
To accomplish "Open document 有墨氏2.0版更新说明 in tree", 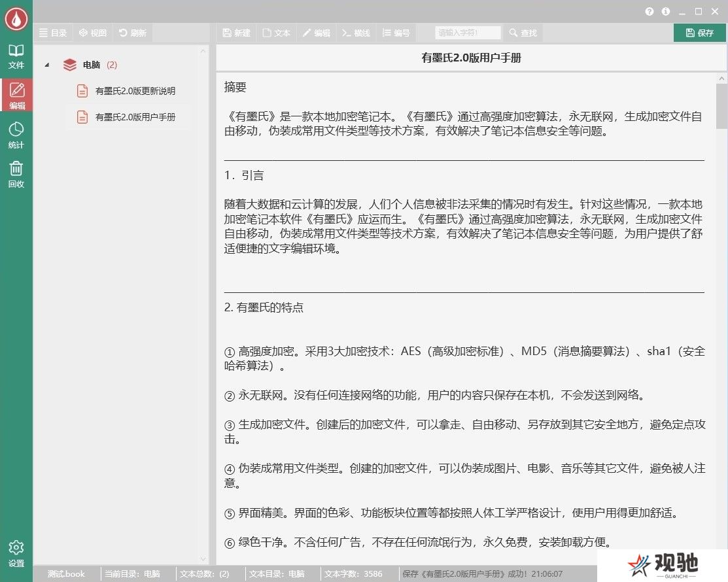I will 135,91.
